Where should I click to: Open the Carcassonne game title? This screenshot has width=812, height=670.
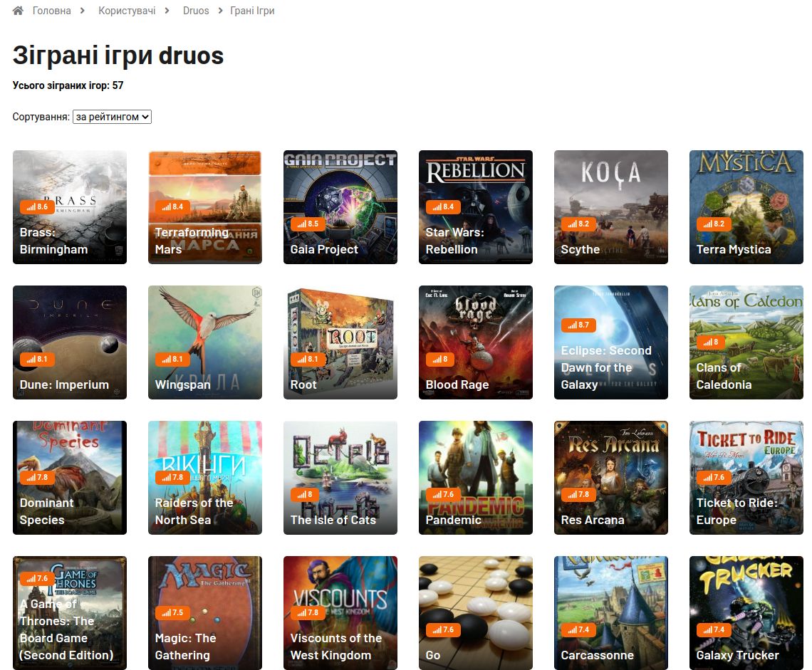[597, 654]
